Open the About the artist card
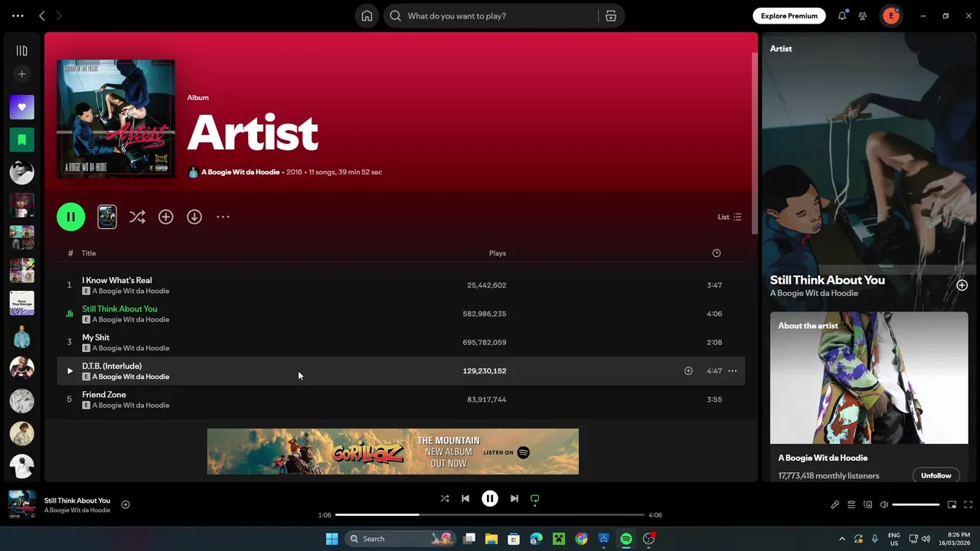The width and height of the screenshot is (980, 551). point(869,396)
